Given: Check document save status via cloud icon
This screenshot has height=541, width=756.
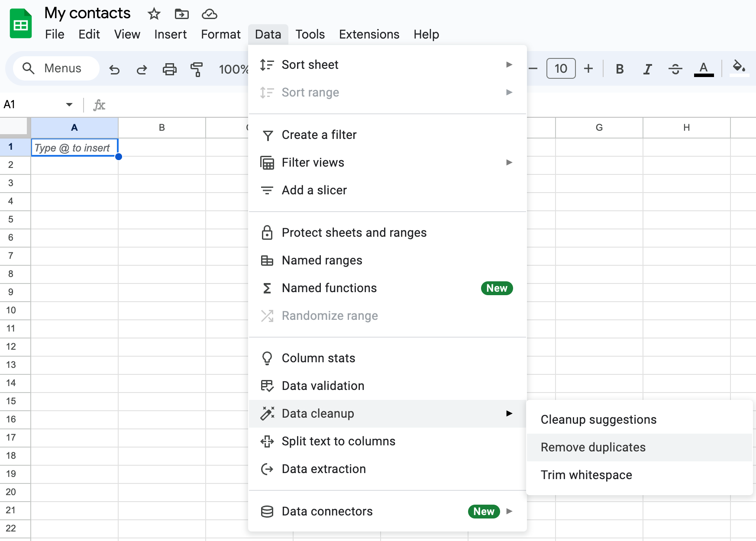Looking at the screenshot, I should (209, 14).
